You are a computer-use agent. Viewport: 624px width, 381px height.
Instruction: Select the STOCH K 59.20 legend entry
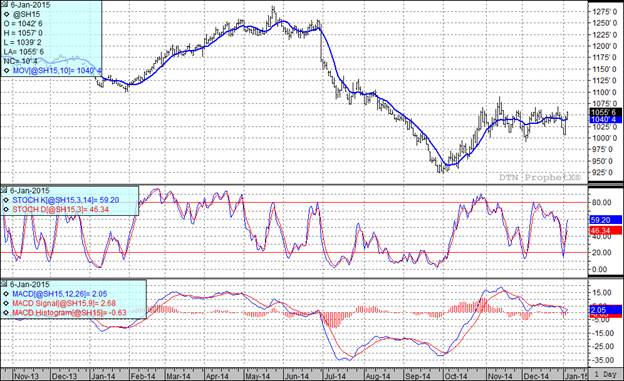tap(66, 200)
